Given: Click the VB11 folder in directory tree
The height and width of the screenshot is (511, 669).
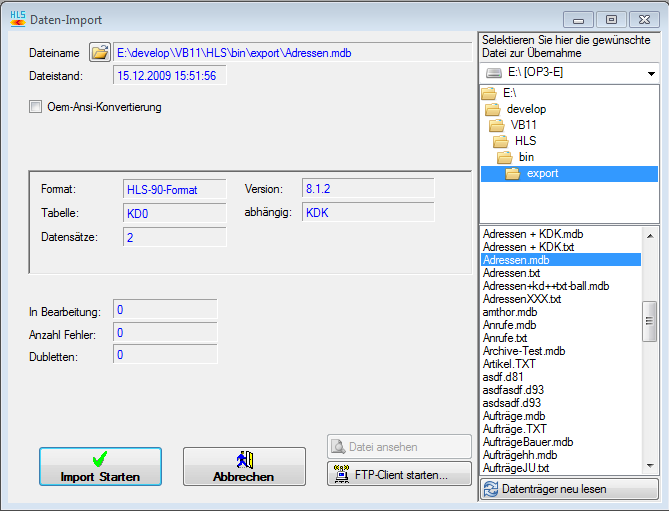Looking at the screenshot, I should point(520,125).
